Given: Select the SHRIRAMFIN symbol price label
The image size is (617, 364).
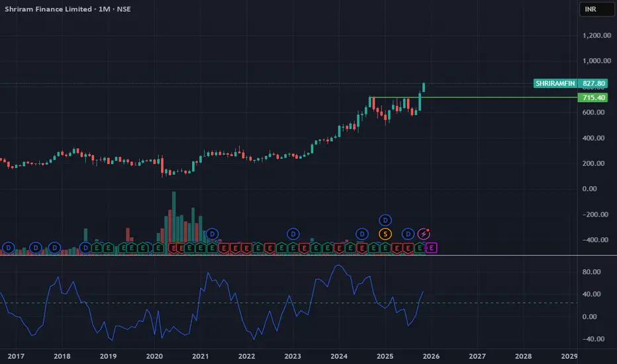Looking at the screenshot, I should 555,83.
